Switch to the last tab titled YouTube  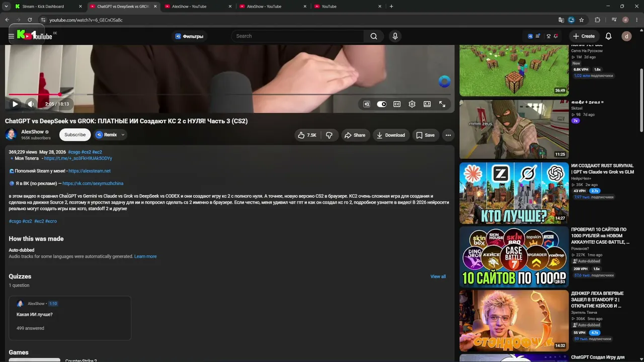coord(348,7)
